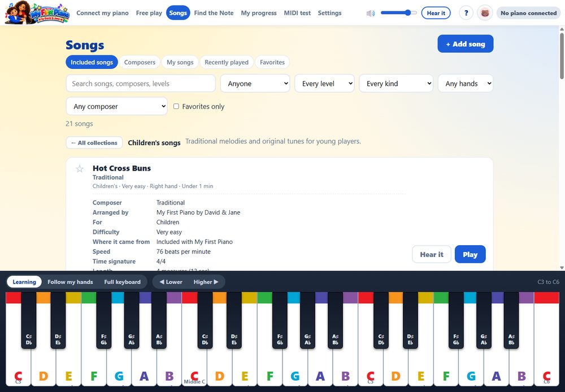Click the 76 beats per minute value
The image size is (565, 392).
[184, 251]
